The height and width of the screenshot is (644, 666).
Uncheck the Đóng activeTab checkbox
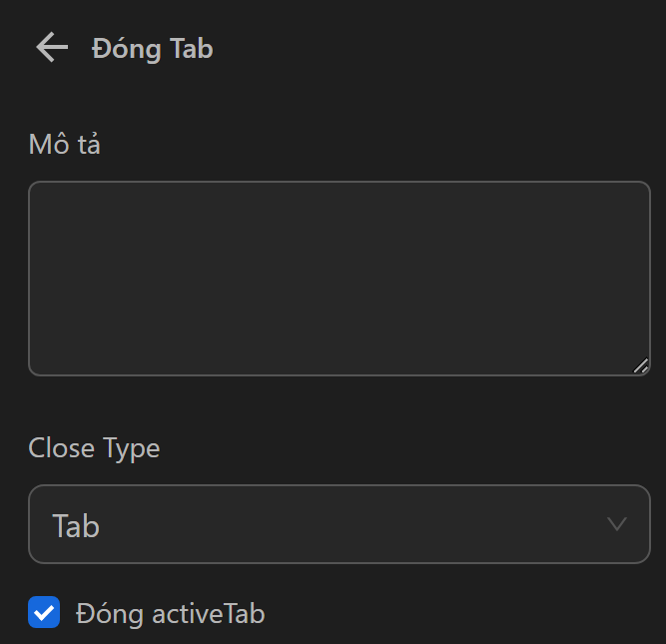pyautogui.click(x=44, y=612)
